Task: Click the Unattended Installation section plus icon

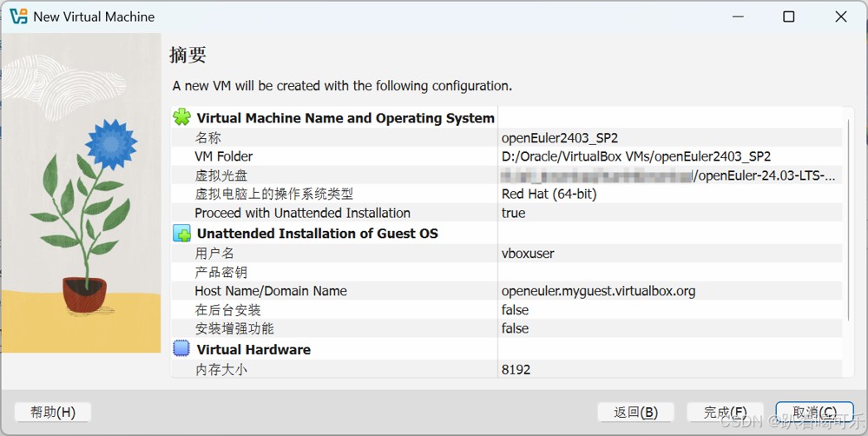Action: (x=181, y=234)
